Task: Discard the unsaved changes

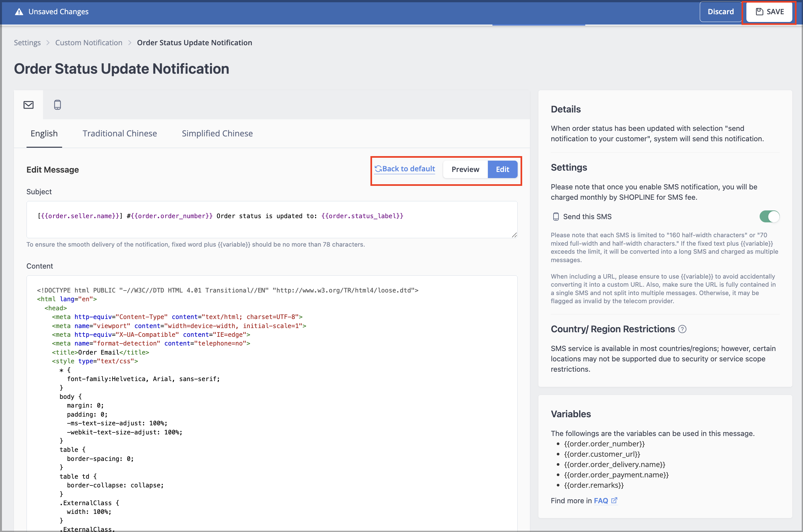Action: [x=720, y=12]
